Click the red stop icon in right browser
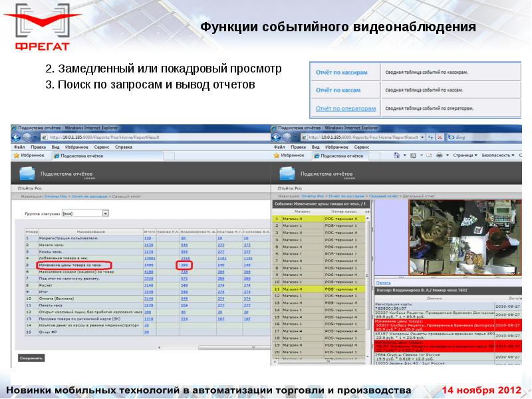The image size is (532, 399). [x=438, y=136]
